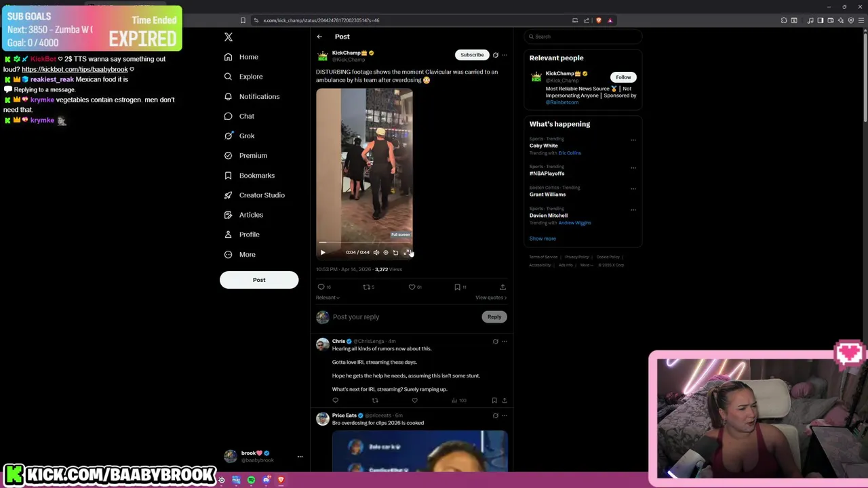Open #NBAPlayoffs trending topic
The width and height of the screenshot is (868, 488).
(547, 174)
